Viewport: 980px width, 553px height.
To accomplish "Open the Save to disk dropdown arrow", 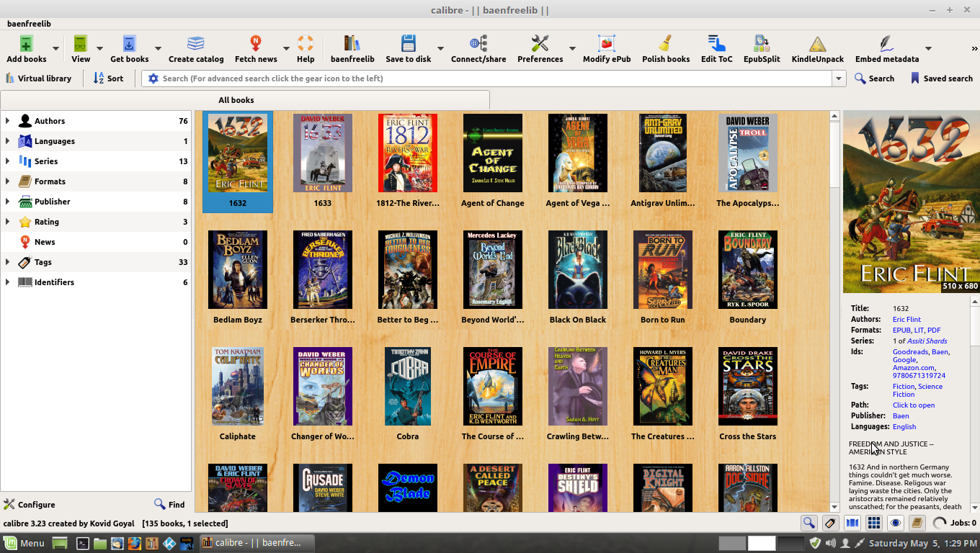I will coord(440,48).
